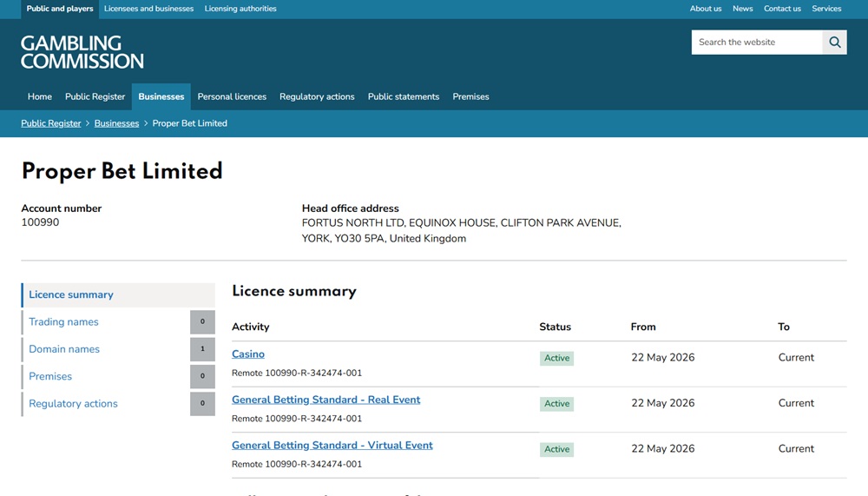The image size is (868, 496).
Task: Select Businesses in main navigation
Action: (161, 96)
